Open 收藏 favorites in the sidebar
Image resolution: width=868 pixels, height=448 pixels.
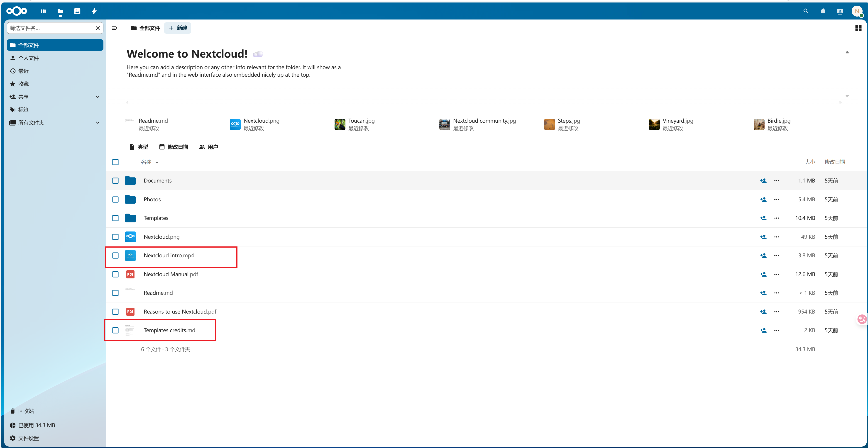24,83
